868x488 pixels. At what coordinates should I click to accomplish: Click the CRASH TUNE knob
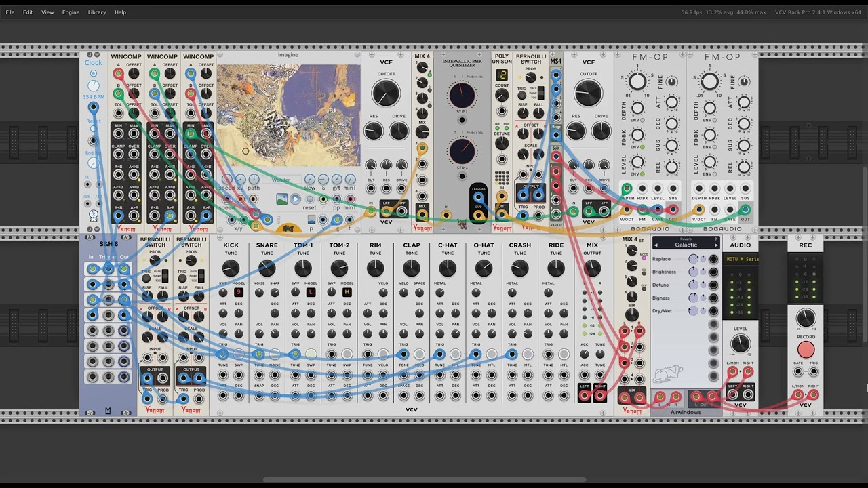(x=519, y=269)
